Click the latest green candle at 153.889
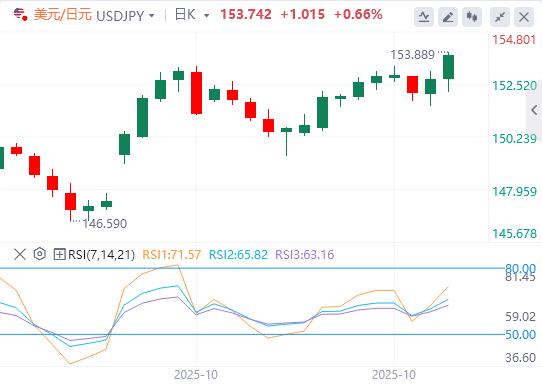542x385 pixels. [x=449, y=67]
